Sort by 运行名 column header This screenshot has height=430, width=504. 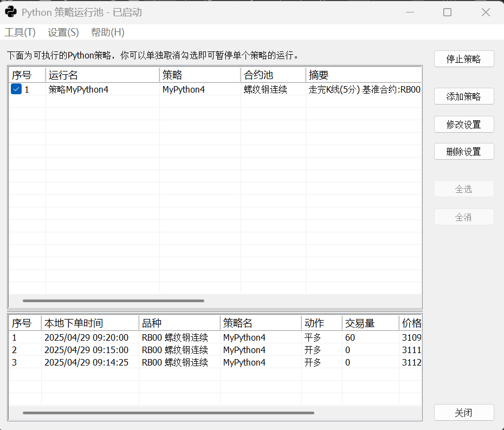pos(102,75)
